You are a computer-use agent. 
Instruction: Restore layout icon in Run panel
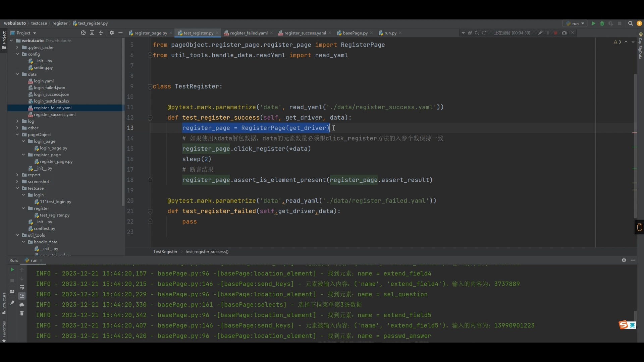pos(12,292)
